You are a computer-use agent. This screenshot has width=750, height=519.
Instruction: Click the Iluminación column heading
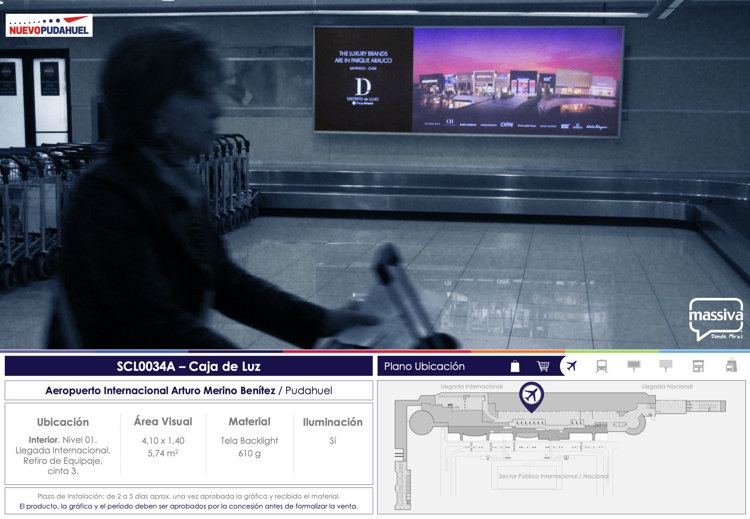coord(332,422)
